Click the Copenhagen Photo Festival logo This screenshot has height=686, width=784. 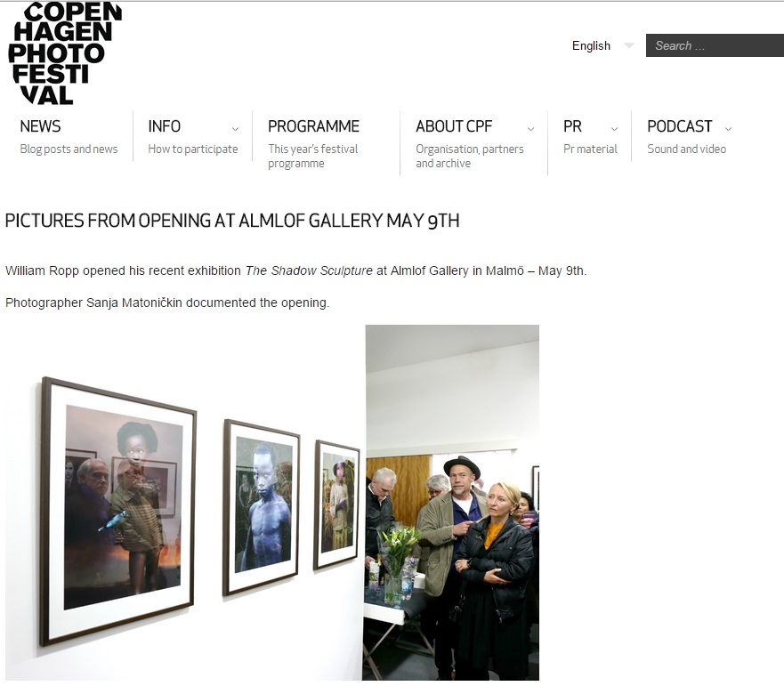[65, 53]
